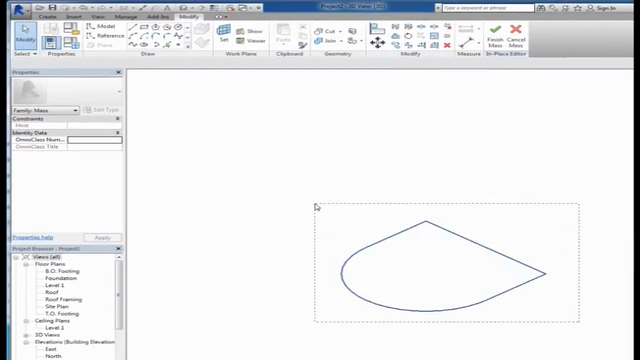Click the Open folder icon in quick access toolbar
This screenshot has width=640, height=360.
(40, 8)
